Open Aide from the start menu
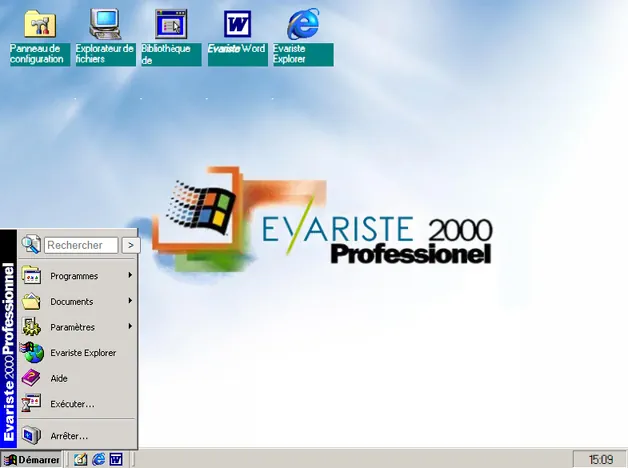 pyautogui.click(x=77, y=379)
